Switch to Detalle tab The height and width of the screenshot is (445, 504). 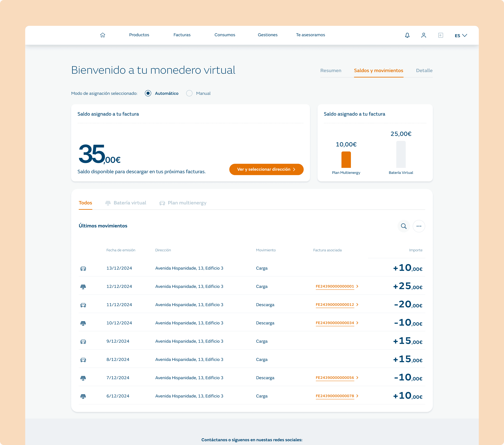(424, 71)
